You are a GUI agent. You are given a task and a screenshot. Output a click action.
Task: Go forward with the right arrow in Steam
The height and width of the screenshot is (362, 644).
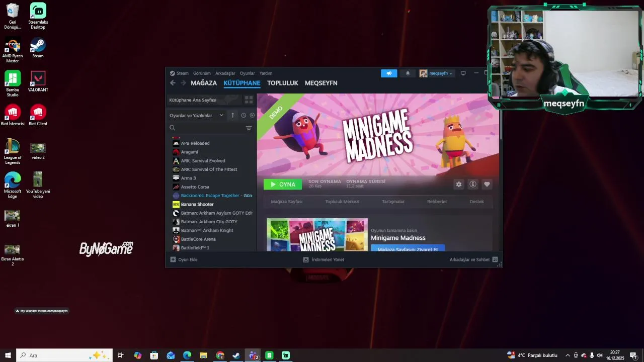click(x=183, y=83)
